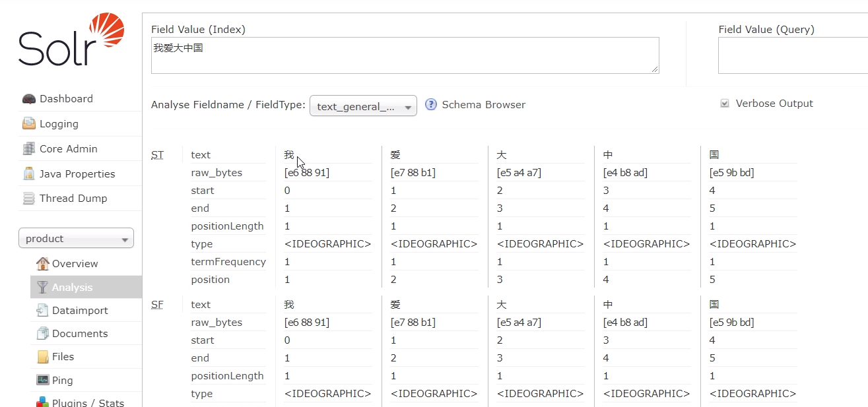Click the Field Value (Index) text area
This screenshot has height=407, width=868.
pyautogui.click(x=405, y=55)
